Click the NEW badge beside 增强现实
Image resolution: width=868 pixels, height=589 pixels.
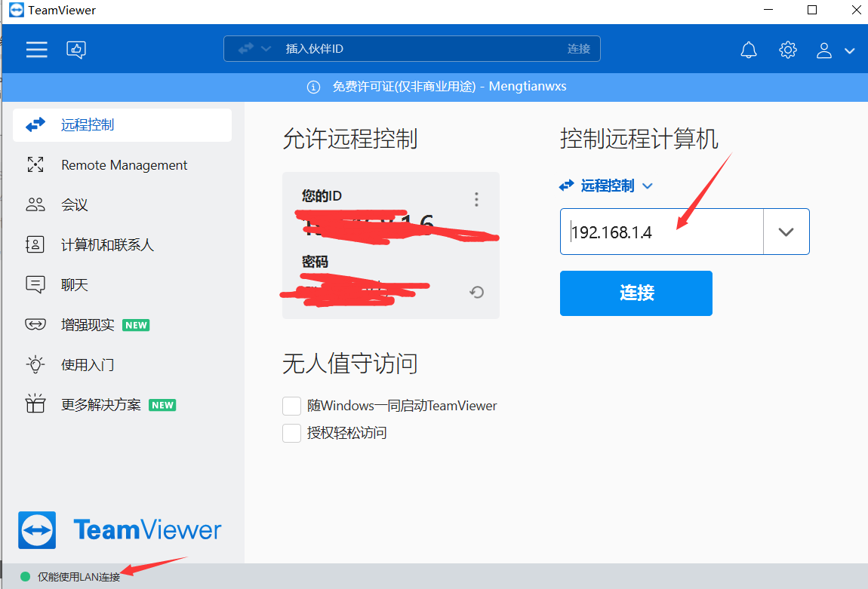pos(136,325)
